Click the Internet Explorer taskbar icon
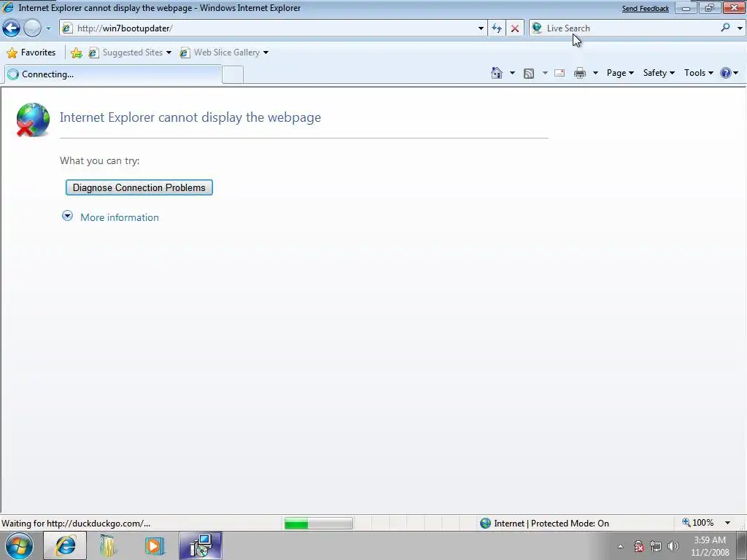 point(65,545)
